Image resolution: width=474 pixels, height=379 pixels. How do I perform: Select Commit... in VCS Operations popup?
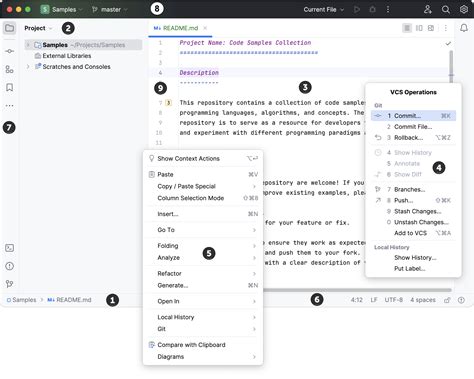click(x=413, y=116)
